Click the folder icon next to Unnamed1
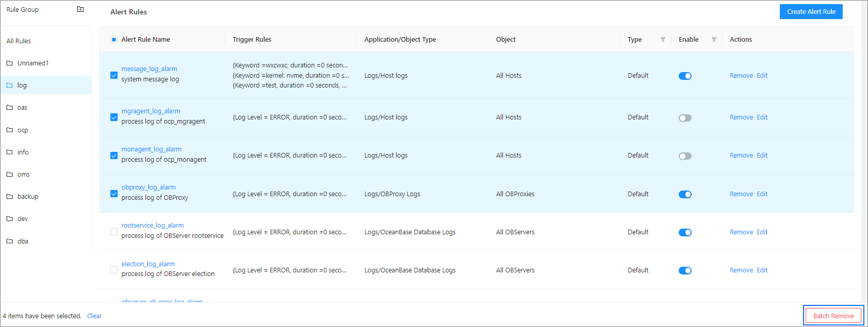 (9, 63)
